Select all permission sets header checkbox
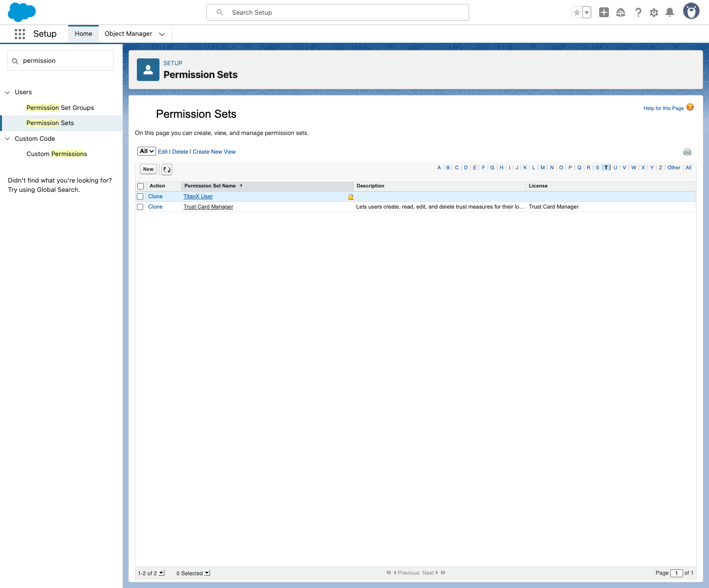Image resolution: width=709 pixels, height=588 pixels. (x=141, y=187)
